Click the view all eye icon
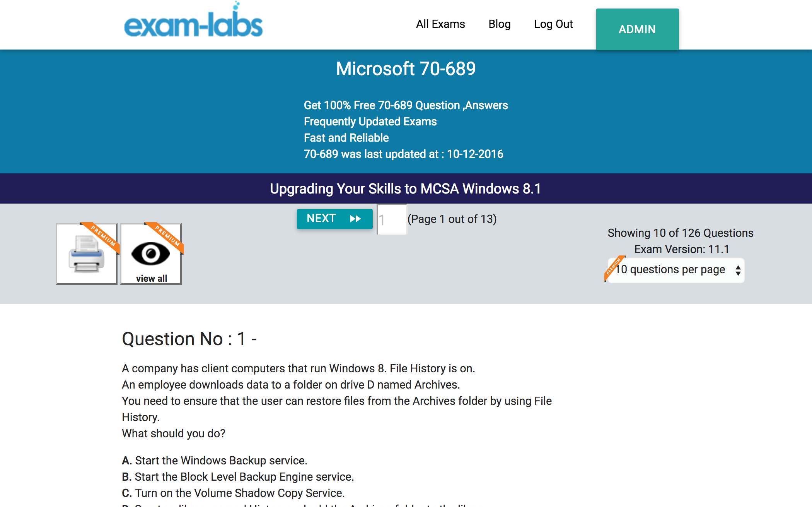The width and height of the screenshot is (812, 507). click(151, 254)
